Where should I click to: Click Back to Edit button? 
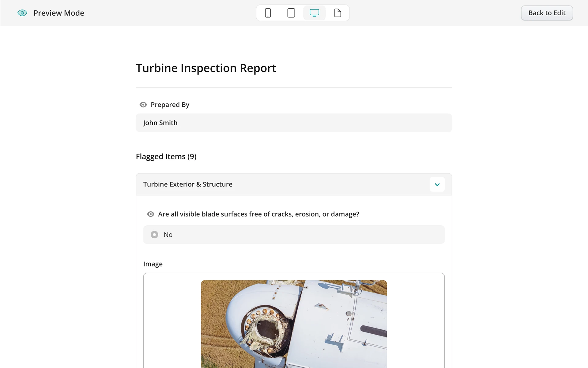click(x=547, y=13)
